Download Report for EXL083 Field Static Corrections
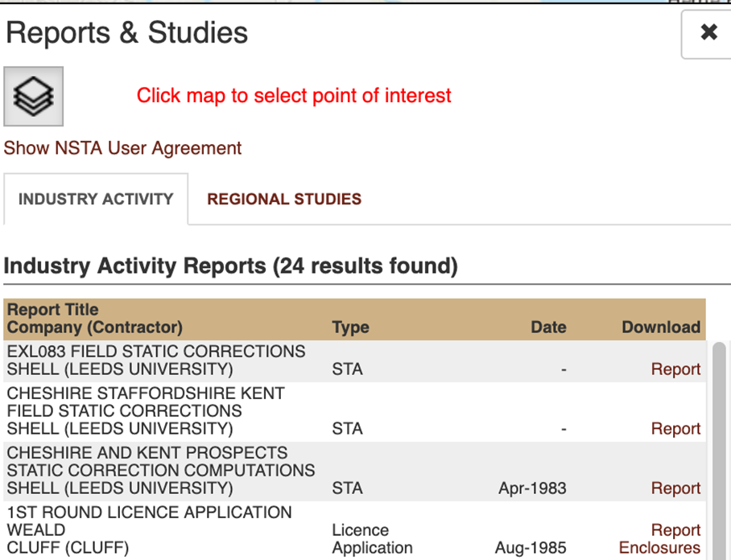Image resolution: width=731 pixels, height=560 pixels. click(x=675, y=369)
